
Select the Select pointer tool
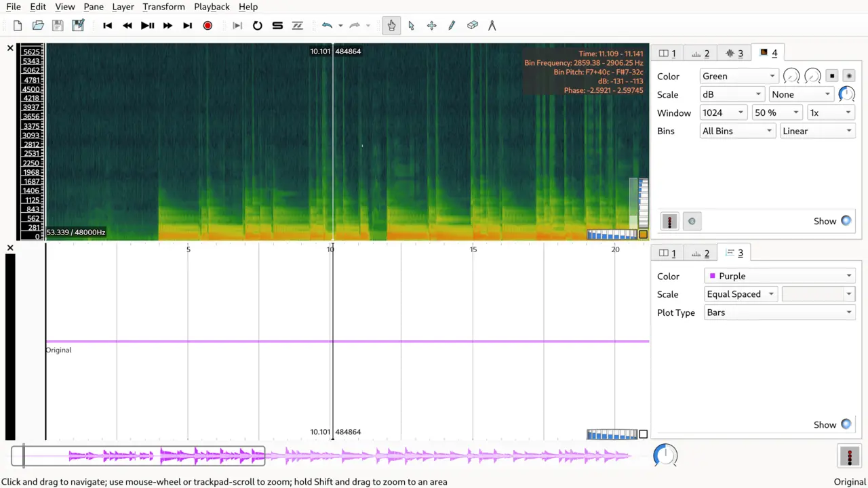(x=412, y=26)
